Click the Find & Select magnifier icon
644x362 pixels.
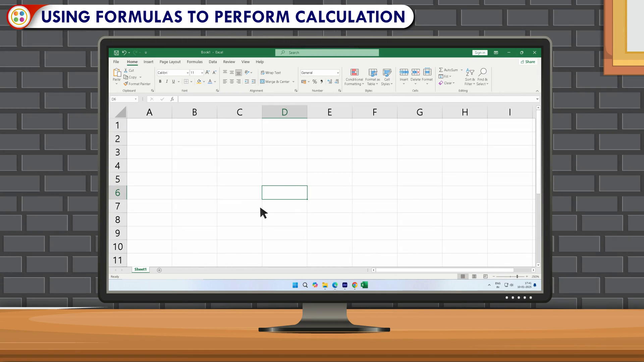[x=482, y=72]
